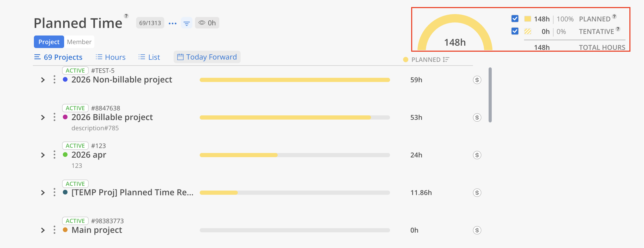
Task: Uncheck the TENTATIVE hours checkbox
Action: click(x=515, y=31)
